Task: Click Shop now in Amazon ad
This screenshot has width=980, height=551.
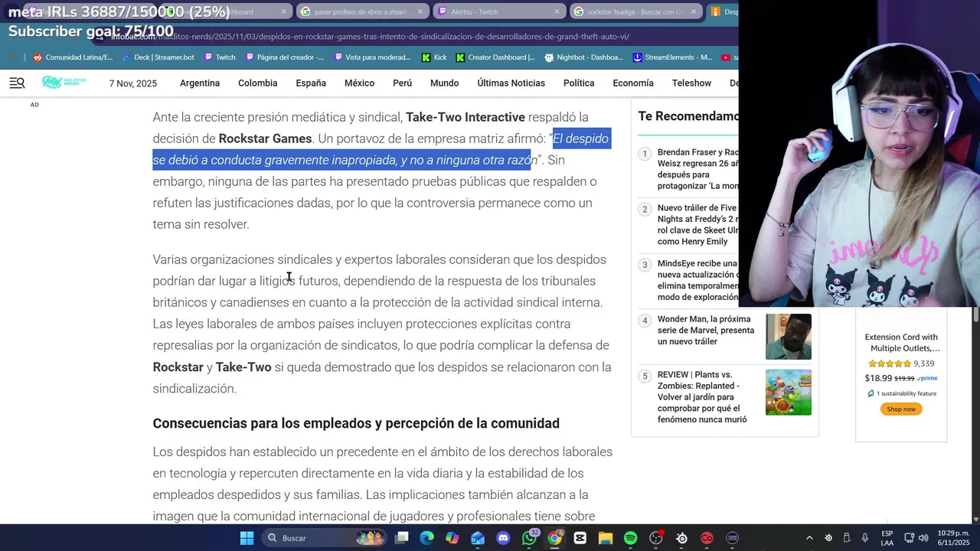Action: [901, 409]
